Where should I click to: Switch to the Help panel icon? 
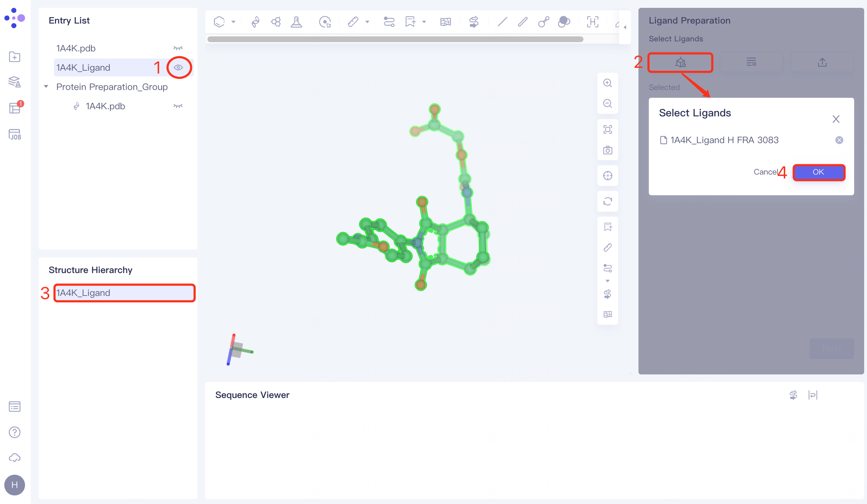tap(14, 432)
